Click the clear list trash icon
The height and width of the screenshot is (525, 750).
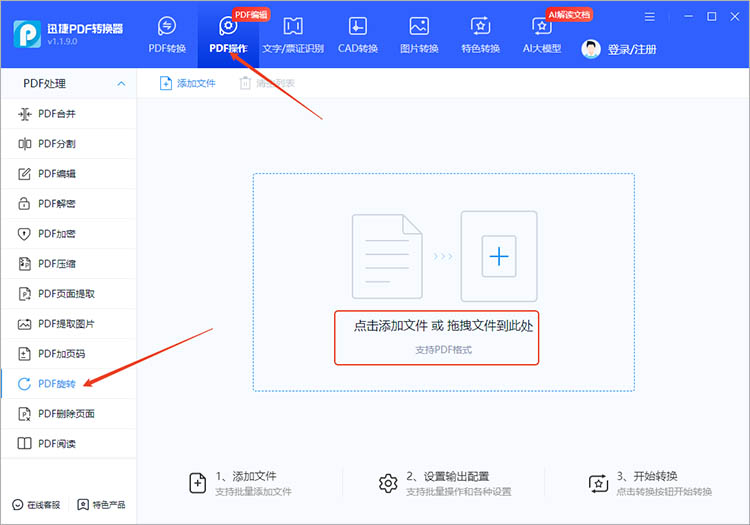pos(245,83)
